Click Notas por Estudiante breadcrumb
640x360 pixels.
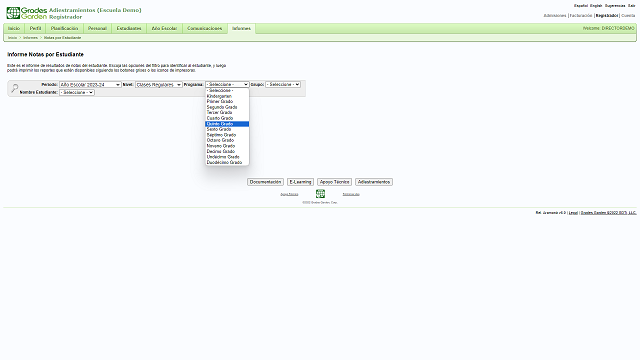coord(62,38)
